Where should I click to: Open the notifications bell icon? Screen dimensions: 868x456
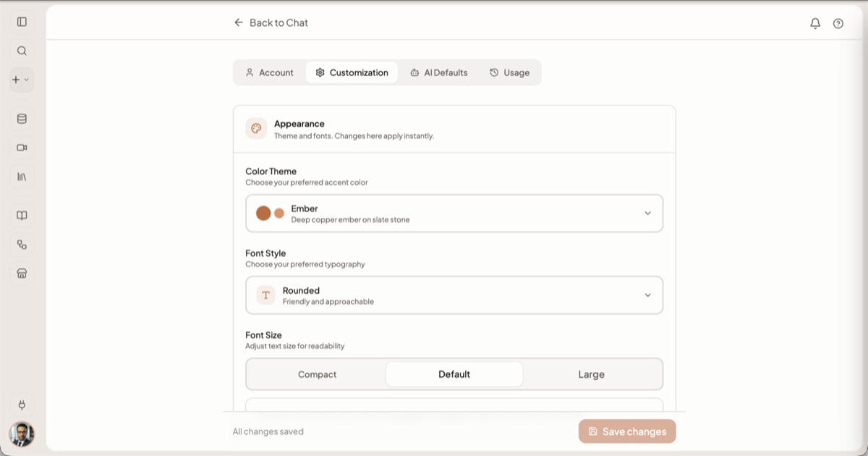click(x=815, y=23)
